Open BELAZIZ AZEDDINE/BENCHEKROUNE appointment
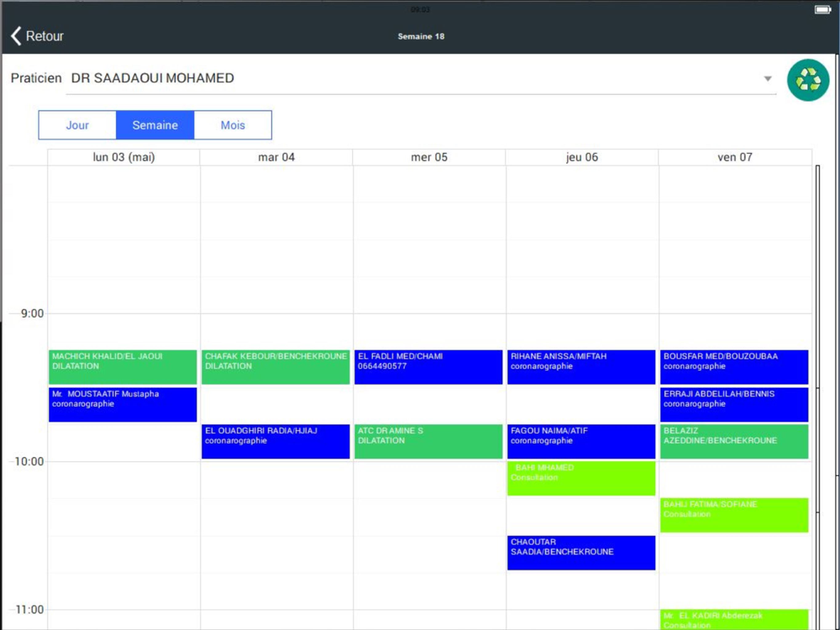 (x=734, y=442)
